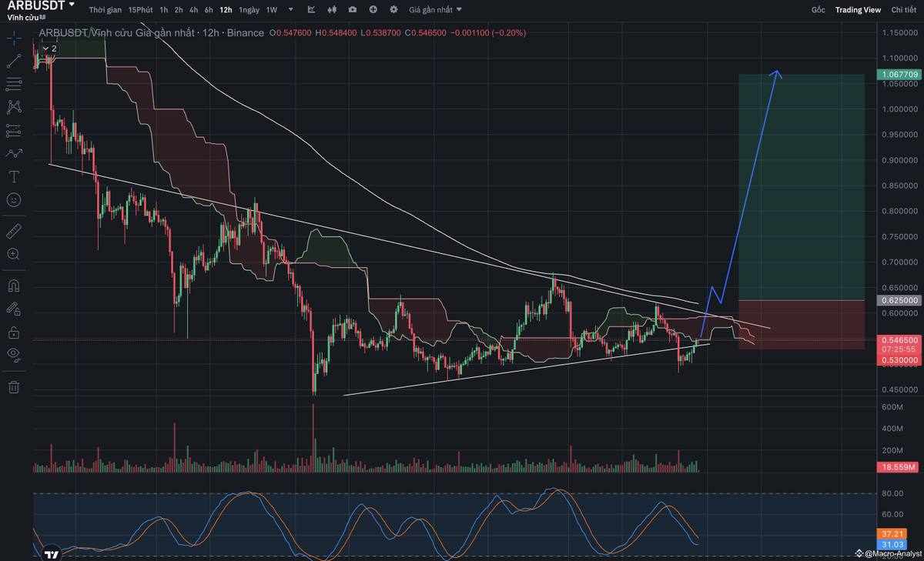The height and width of the screenshot is (561, 924).
Task: Toggle hide all drawings eye icon
Action: (13, 355)
